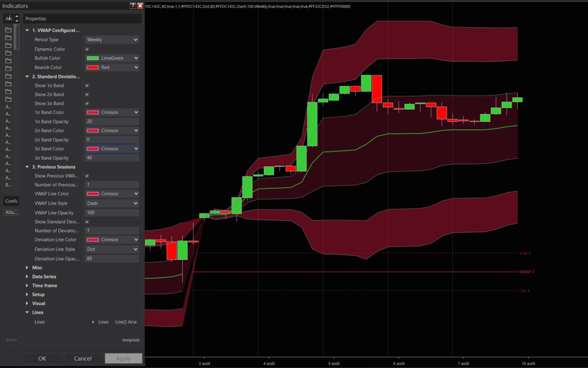Viewport: 588px width, 368px height.
Task: Collapse the 3. Previous Sessions section
Action: click(27, 167)
